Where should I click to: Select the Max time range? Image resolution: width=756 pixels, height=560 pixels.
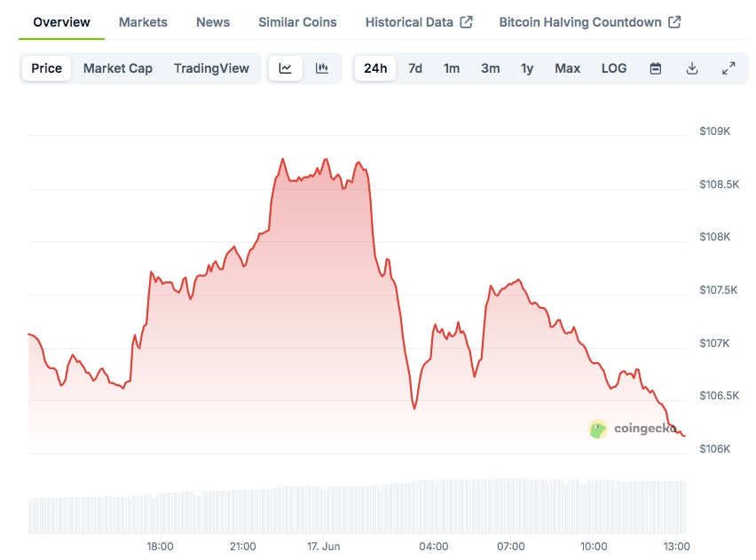[568, 68]
